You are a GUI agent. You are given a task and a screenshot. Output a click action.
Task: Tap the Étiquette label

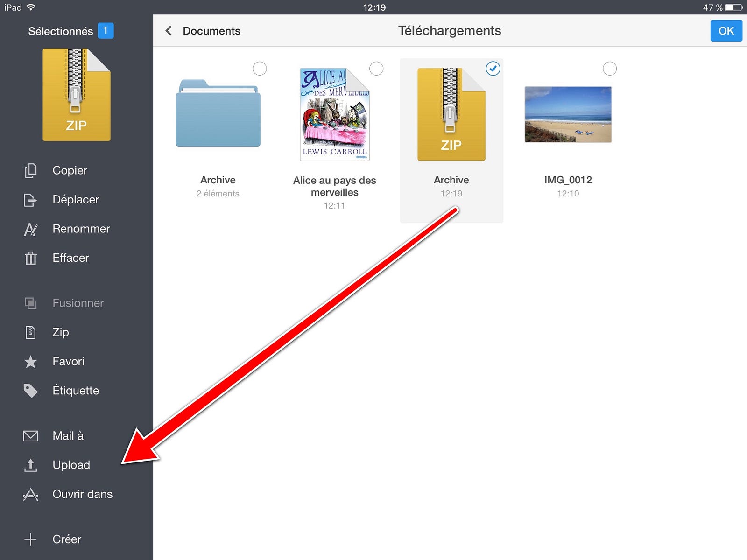point(76,391)
